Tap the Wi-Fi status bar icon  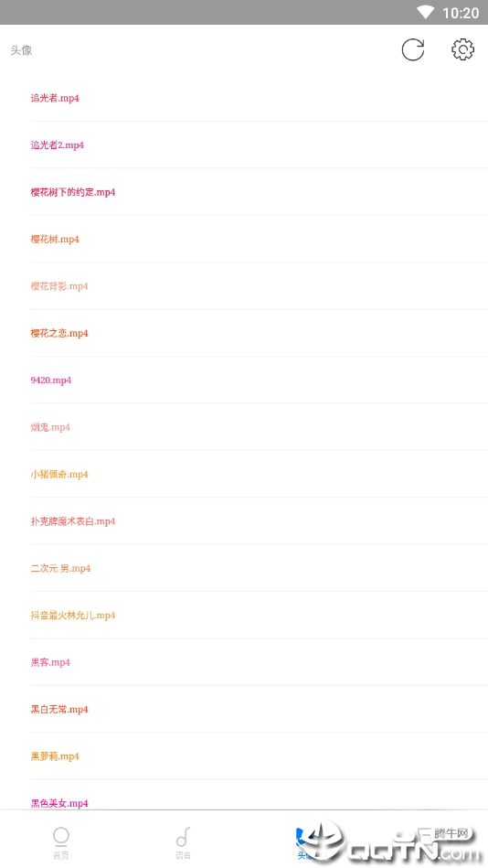(426, 12)
